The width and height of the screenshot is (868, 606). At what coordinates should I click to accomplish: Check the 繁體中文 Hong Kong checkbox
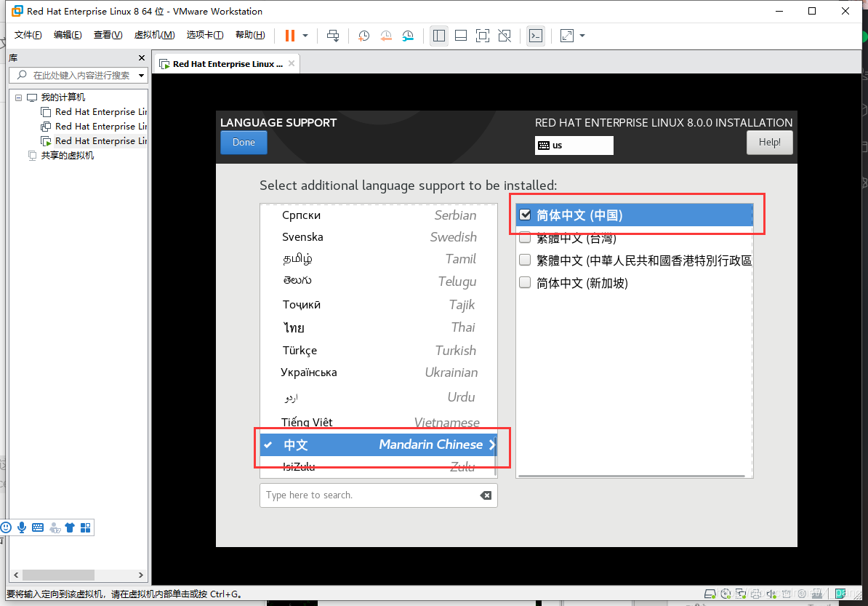tap(525, 260)
